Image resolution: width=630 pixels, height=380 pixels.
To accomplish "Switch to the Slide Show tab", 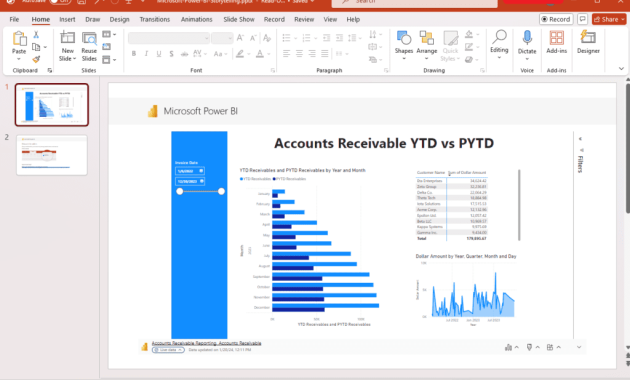I will [239, 19].
